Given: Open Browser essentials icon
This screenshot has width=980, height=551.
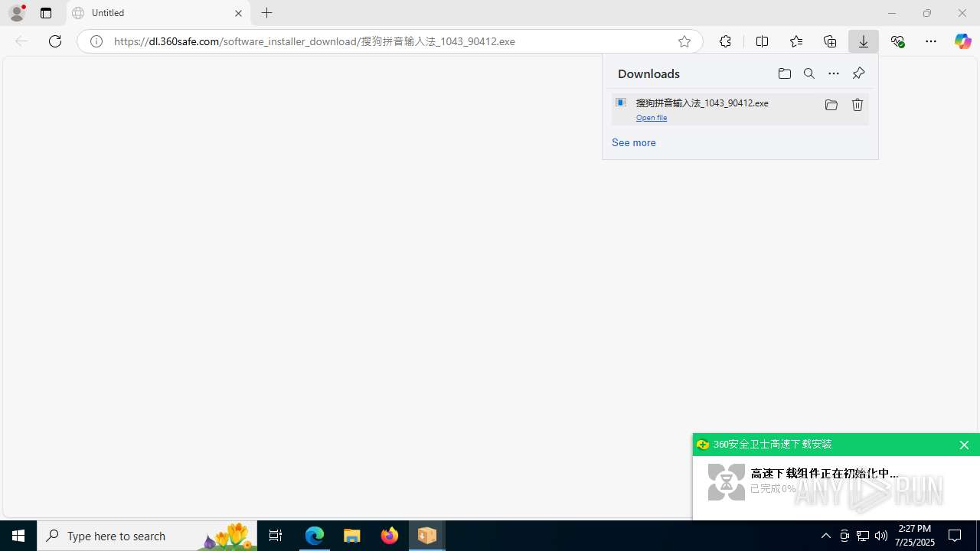Looking at the screenshot, I should point(897,41).
